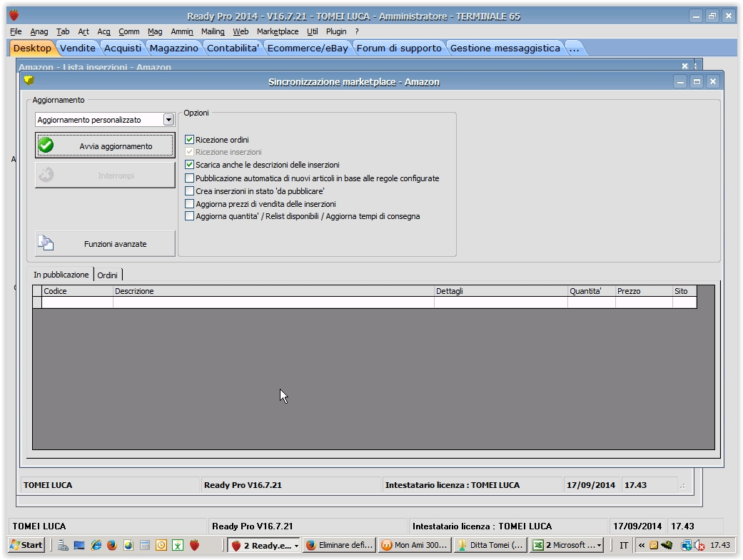Open the Gestione messaggistica tab
The height and width of the screenshot is (560, 743).
click(x=505, y=48)
